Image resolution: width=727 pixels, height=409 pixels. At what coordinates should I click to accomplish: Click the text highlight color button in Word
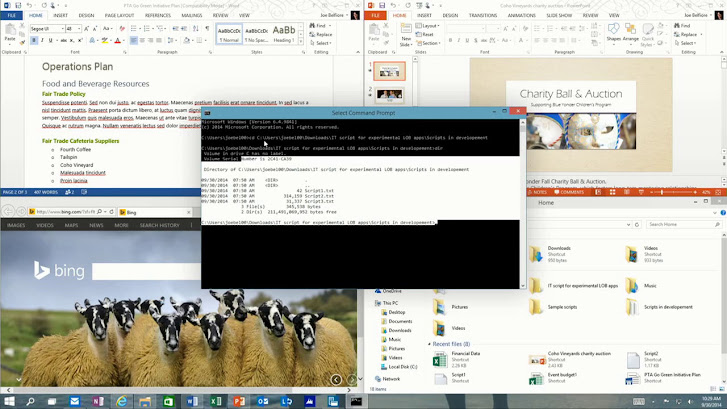[105, 40]
